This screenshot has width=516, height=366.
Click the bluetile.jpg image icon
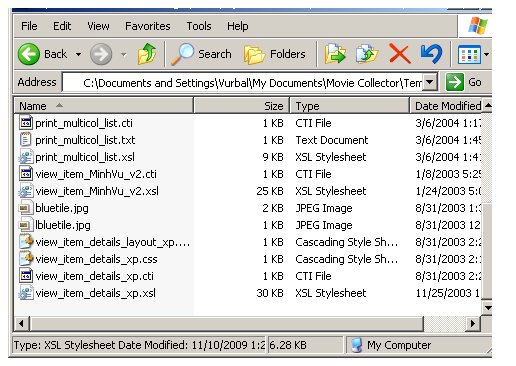(26, 208)
